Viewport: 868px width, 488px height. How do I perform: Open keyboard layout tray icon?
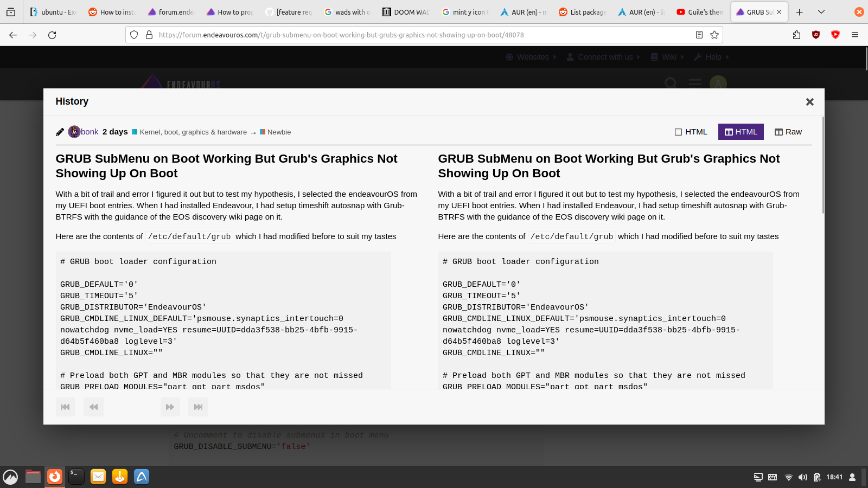coord(773,477)
